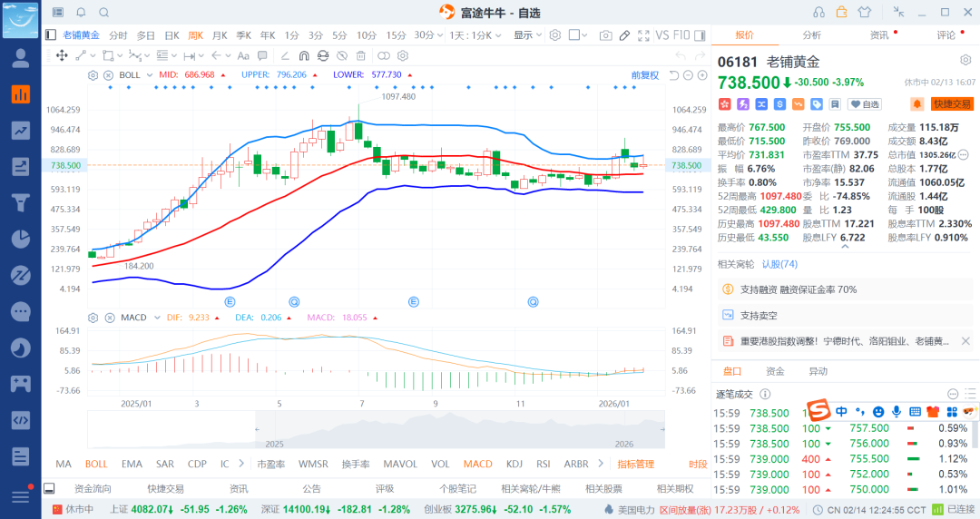Expand the BOLL indicator dropdown
The height and width of the screenshot is (519, 980).
coord(150,75)
